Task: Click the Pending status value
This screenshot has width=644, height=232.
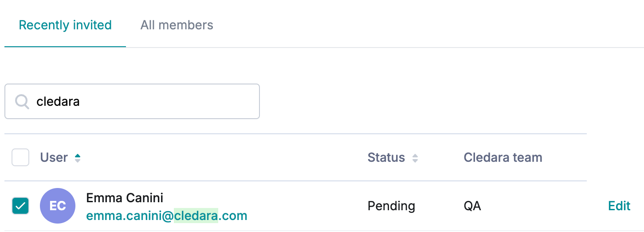Action: pos(391,206)
